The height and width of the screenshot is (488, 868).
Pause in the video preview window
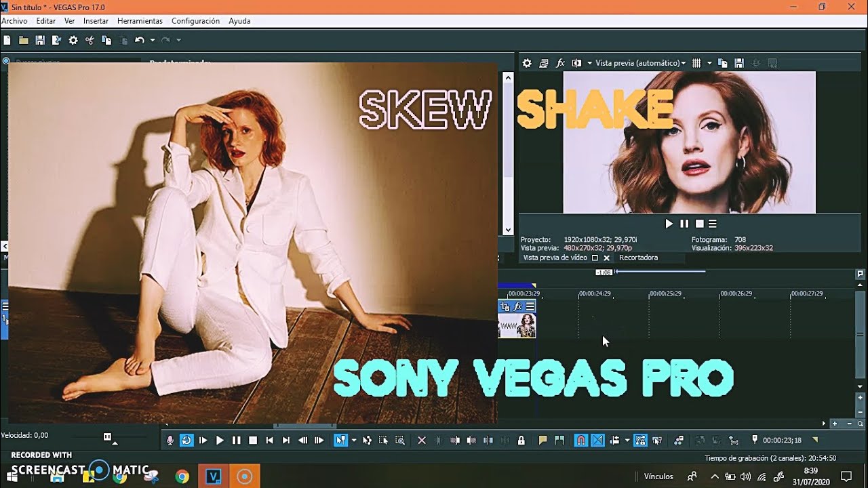(x=684, y=224)
